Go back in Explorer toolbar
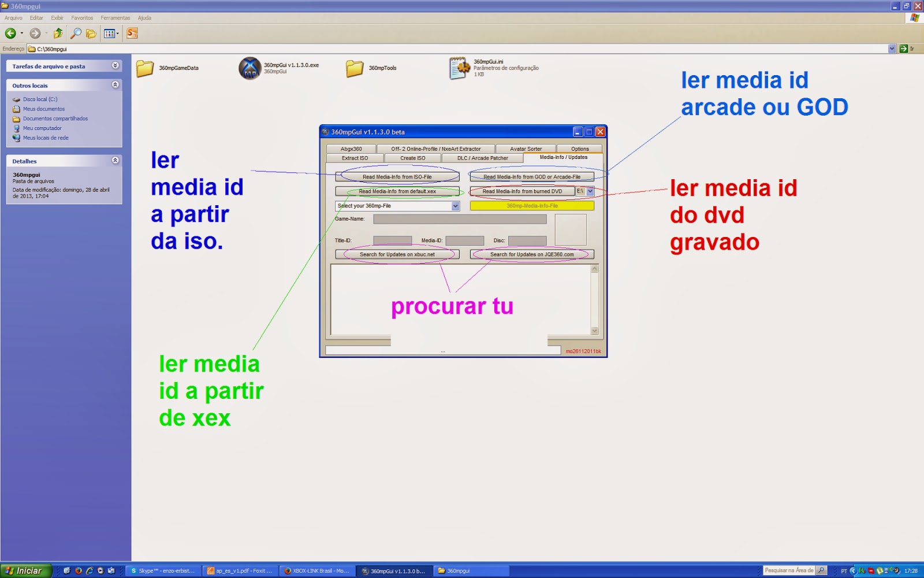The width and height of the screenshot is (924, 578). pyautogui.click(x=10, y=34)
